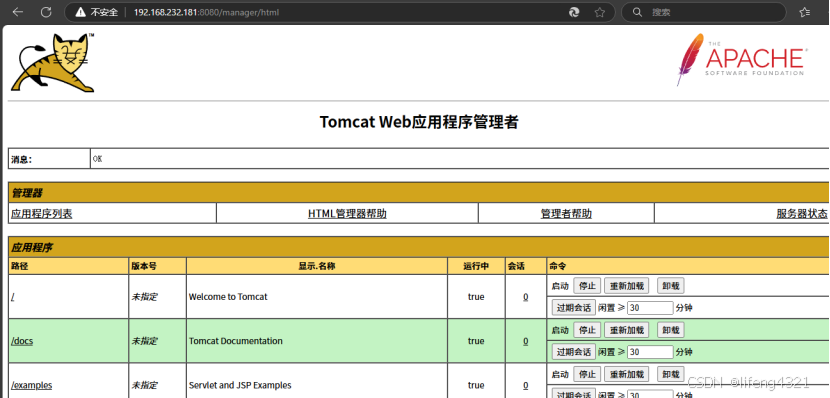This screenshot has height=398, width=830.
Task: Click the search magnifier icon
Action: [638, 12]
